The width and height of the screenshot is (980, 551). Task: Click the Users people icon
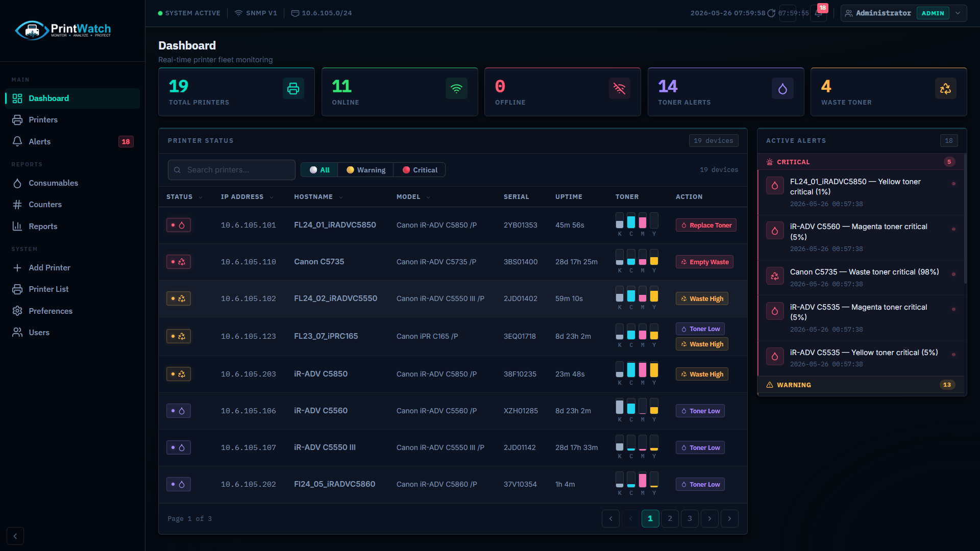[x=17, y=333]
